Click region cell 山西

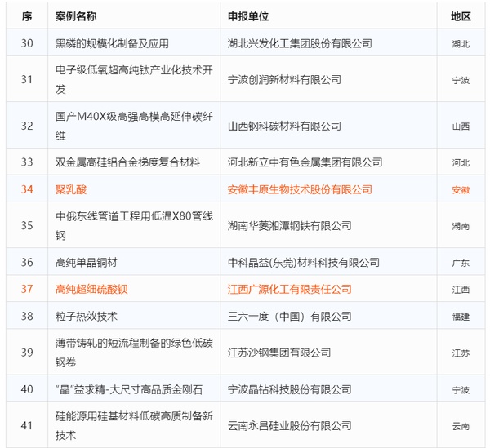(461, 126)
